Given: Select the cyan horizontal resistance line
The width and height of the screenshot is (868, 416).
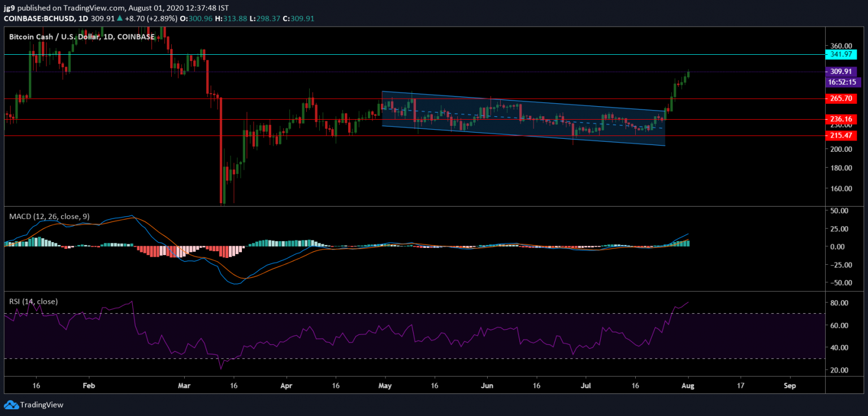Looking at the screenshot, I should pyautogui.click(x=452, y=54).
